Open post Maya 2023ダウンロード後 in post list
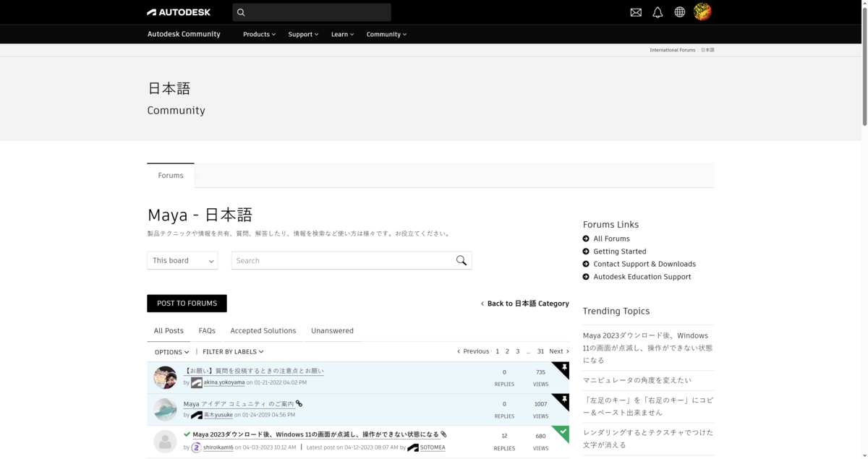The image size is (868, 459). (x=315, y=434)
